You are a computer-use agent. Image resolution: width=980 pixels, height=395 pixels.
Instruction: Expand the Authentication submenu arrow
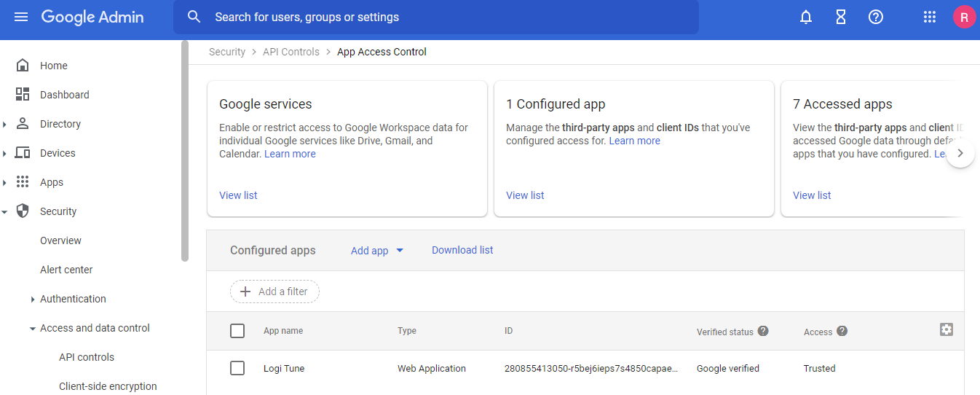point(33,299)
